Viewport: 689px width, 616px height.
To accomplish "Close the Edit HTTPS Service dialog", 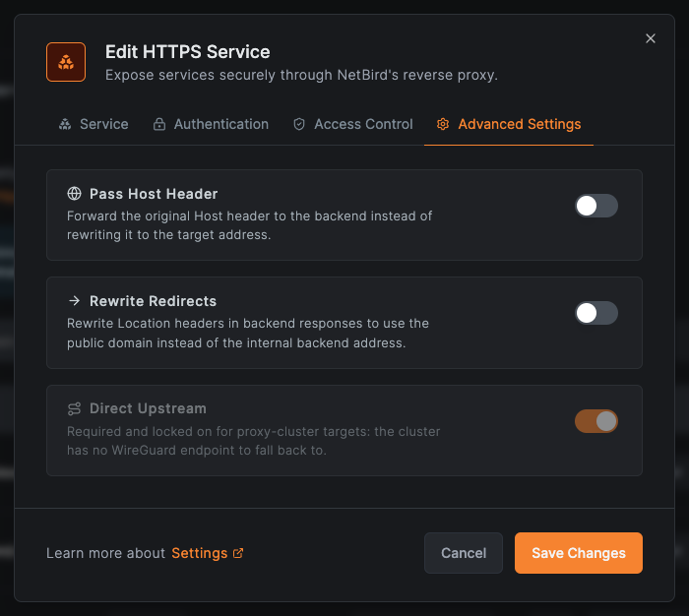I will [651, 38].
